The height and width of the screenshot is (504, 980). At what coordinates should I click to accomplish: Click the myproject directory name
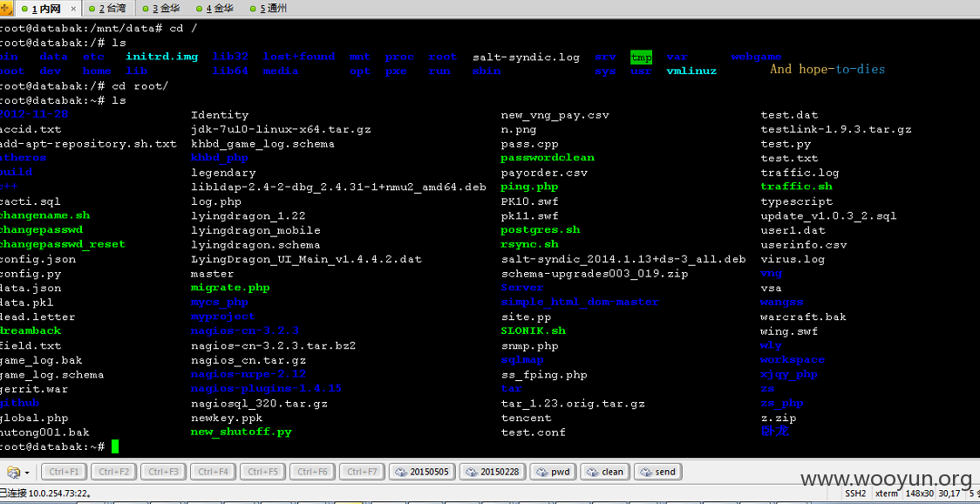(x=223, y=317)
